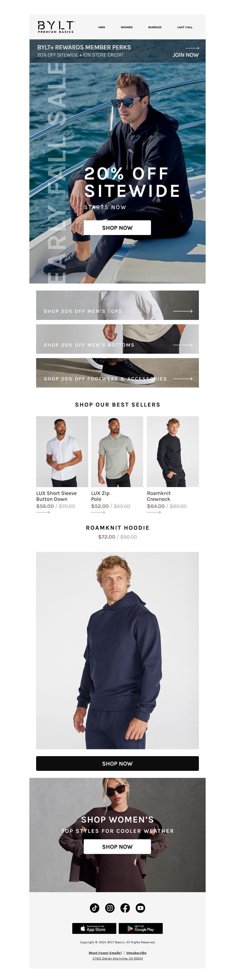Click the arrow above Join Now
This screenshot has height=980, width=235.
(192, 48)
